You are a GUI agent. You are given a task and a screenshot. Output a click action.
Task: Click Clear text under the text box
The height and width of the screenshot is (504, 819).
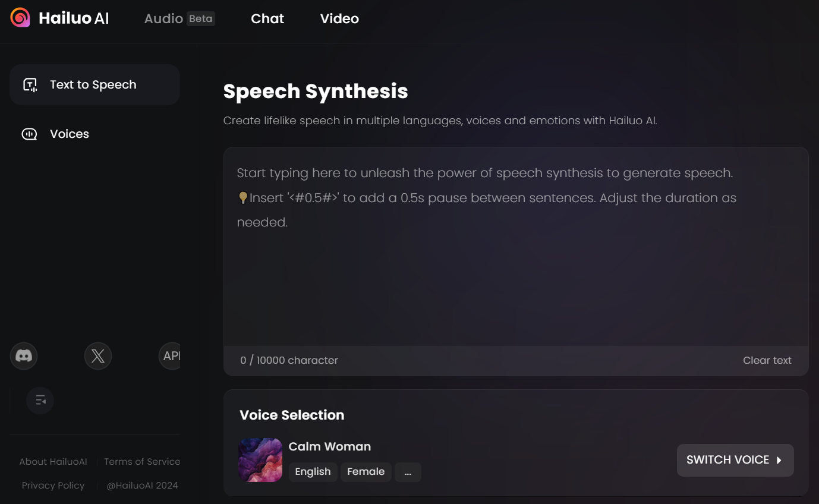click(767, 360)
